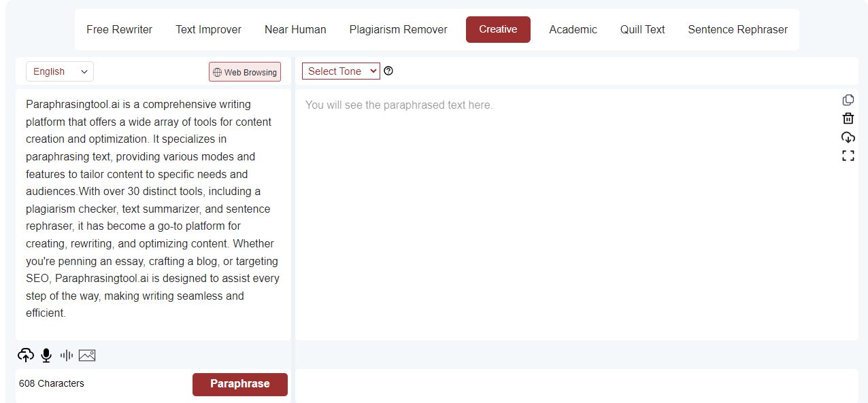
Task: Start voice input with microphone icon
Action: [x=46, y=355]
